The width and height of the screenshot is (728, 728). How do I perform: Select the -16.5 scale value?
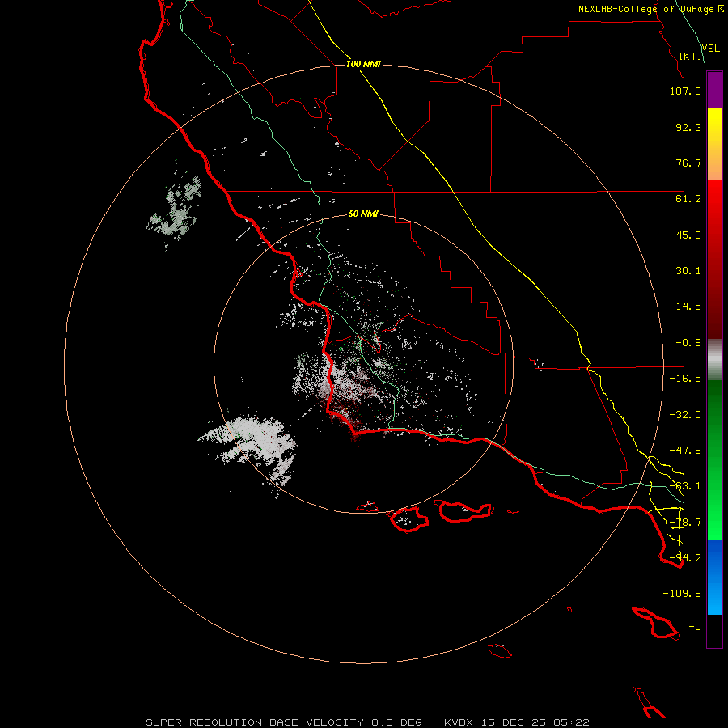[685, 379]
